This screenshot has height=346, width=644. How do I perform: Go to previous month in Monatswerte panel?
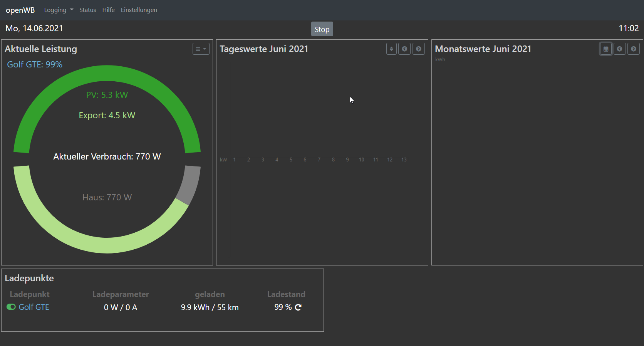pyautogui.click(x=620, y=49)
